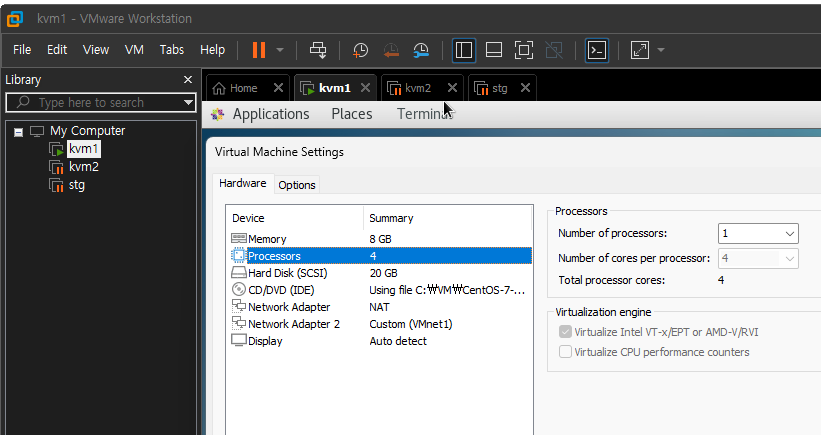Close the kvm2 tab

452,88
